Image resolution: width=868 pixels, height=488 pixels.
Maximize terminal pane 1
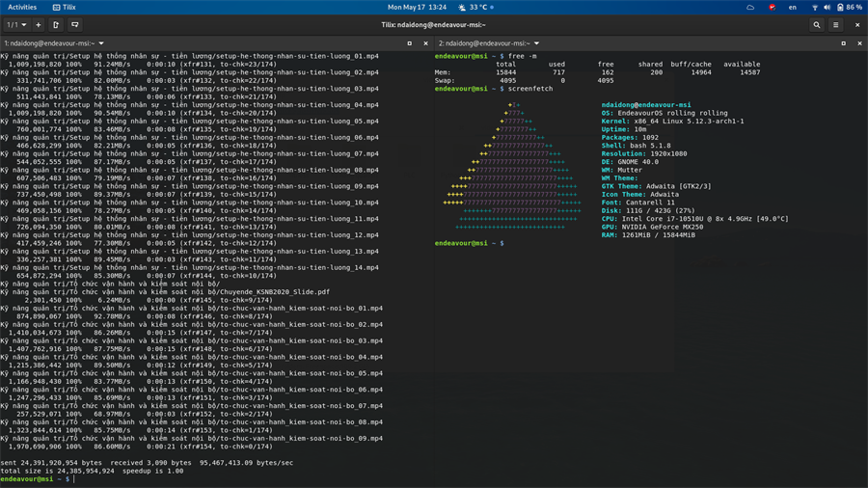click(x=409, y=43)
